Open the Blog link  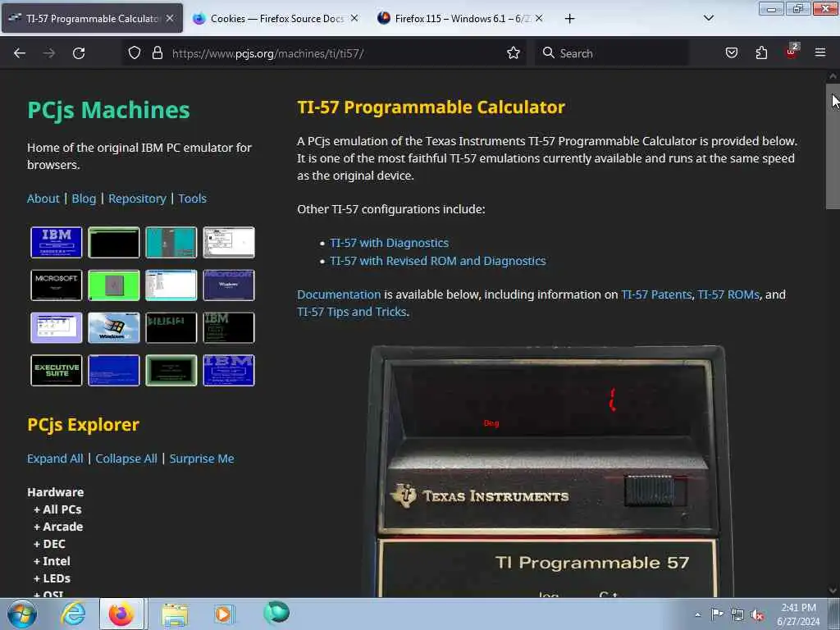(x=84, y=199)
